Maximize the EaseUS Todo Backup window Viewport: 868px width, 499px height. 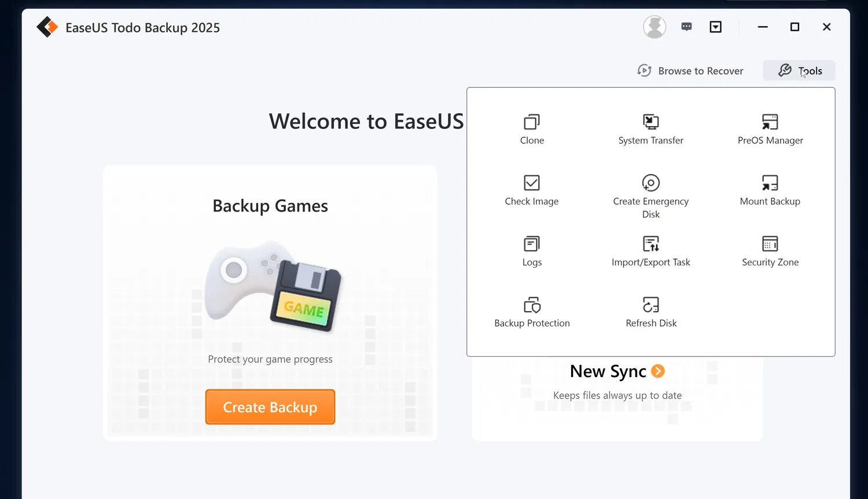pyautogui.click(x=795, y=27)
